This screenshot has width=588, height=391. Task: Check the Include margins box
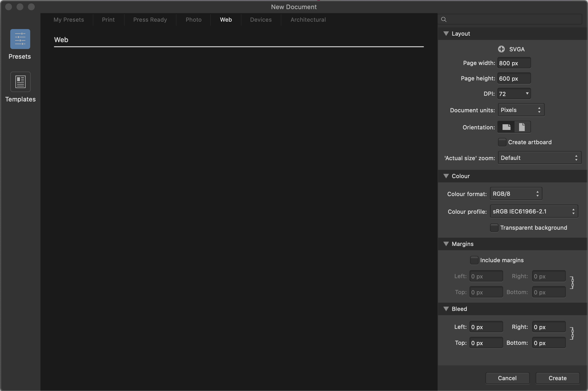(x=474, y=260)
